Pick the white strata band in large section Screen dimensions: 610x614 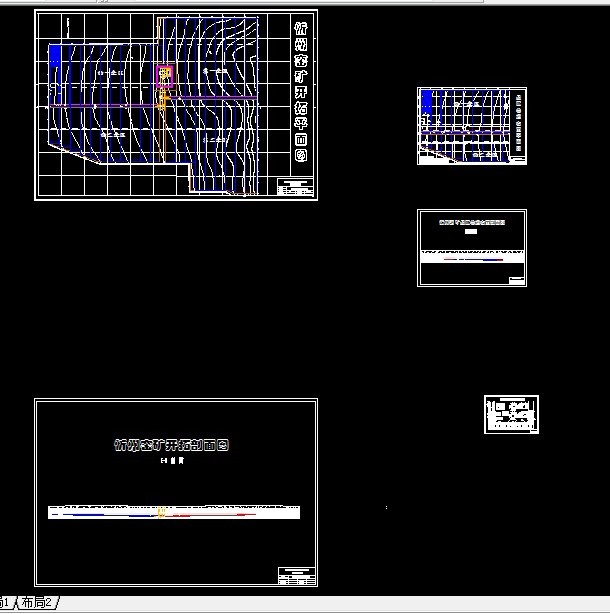pyautogui.click(x=174, y=512)
